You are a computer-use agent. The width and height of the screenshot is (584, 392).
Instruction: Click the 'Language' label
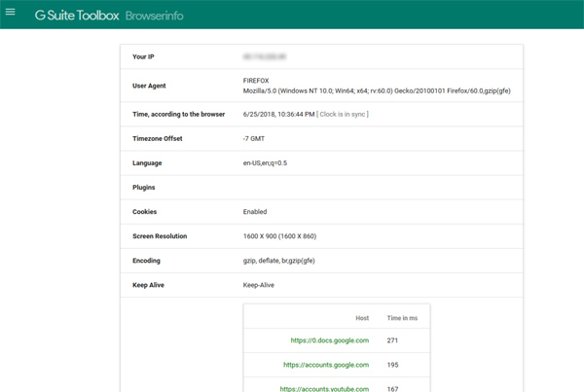(147, 163)
